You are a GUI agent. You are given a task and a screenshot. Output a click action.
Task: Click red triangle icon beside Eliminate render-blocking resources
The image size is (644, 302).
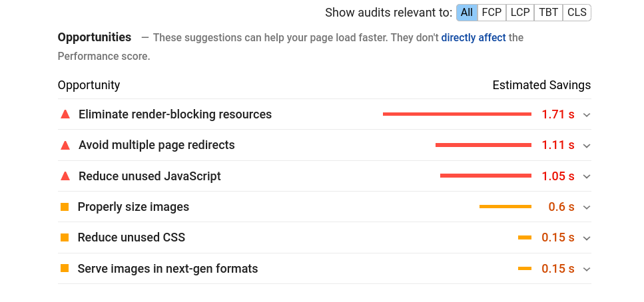click(x=65, y=114)
